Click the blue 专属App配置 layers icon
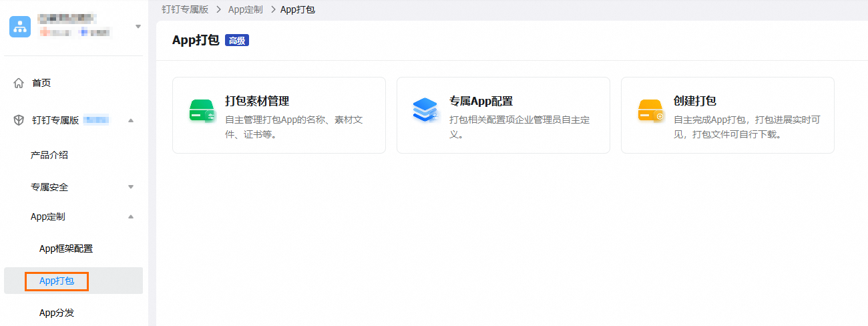 (425, 110)
